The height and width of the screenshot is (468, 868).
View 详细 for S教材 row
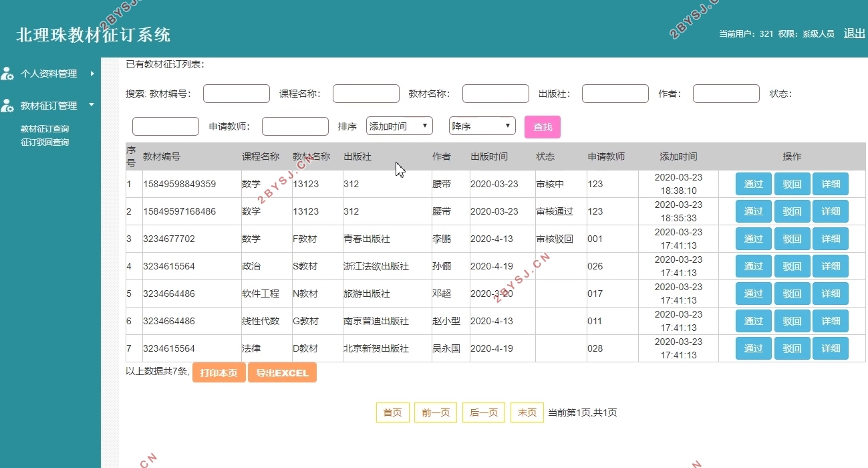pos(831,266)
